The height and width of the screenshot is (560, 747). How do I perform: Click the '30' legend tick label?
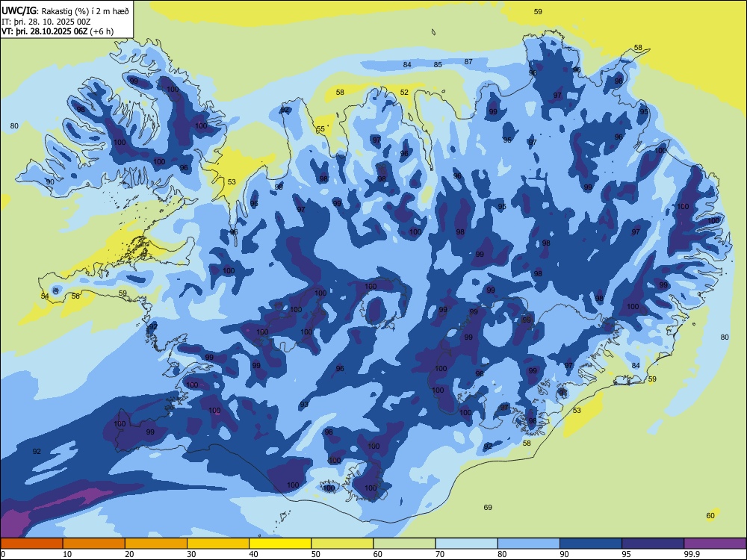click(191, 554)
